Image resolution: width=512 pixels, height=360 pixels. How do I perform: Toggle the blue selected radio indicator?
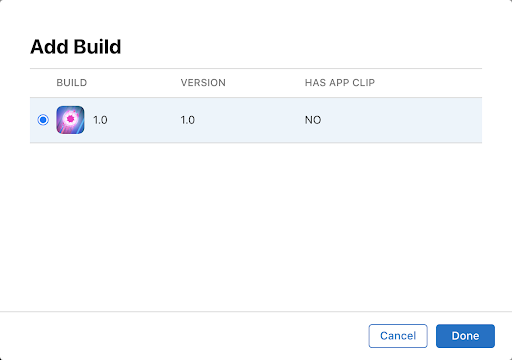(43, 120)
